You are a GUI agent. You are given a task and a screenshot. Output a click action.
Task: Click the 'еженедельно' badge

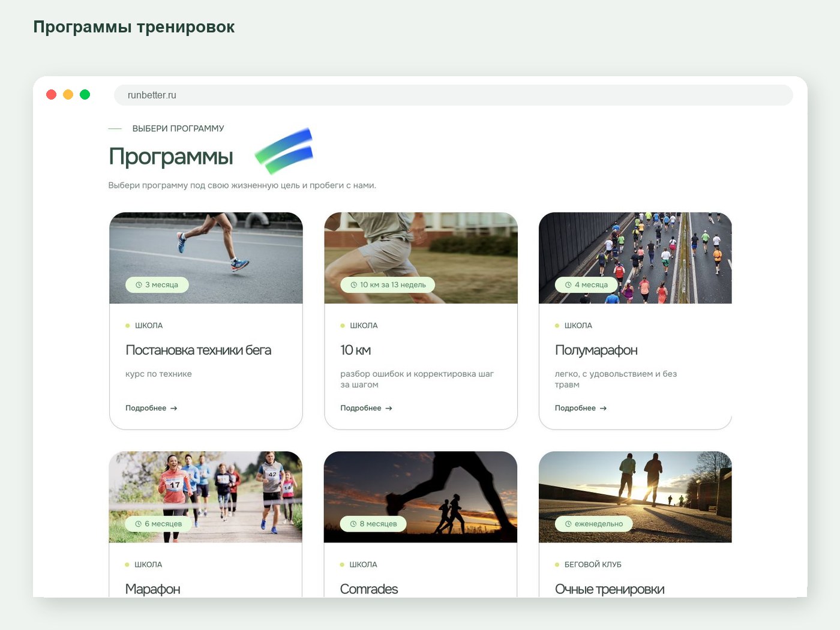594,524
